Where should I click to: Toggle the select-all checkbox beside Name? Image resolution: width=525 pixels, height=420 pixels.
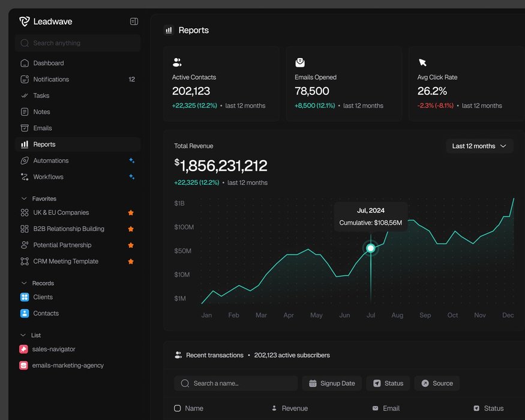click(x=178, y=409)
